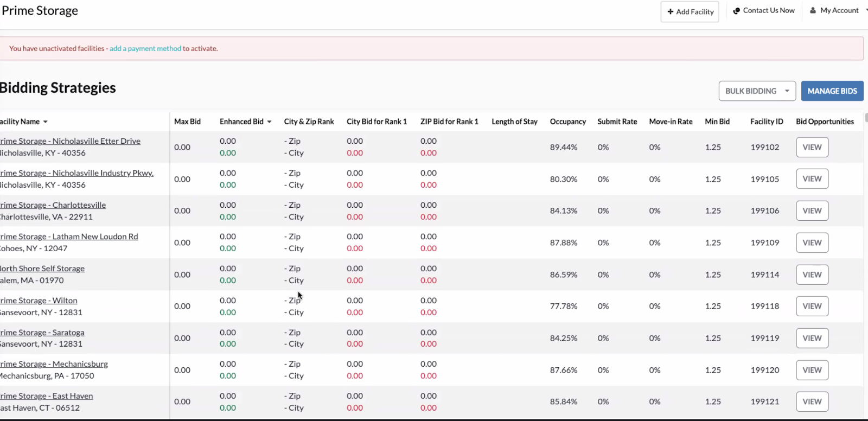This screenshot has width=868, height=421.
Task: Open Prime Storage - Charlottesville facility link
Action: tap(53, 205)
